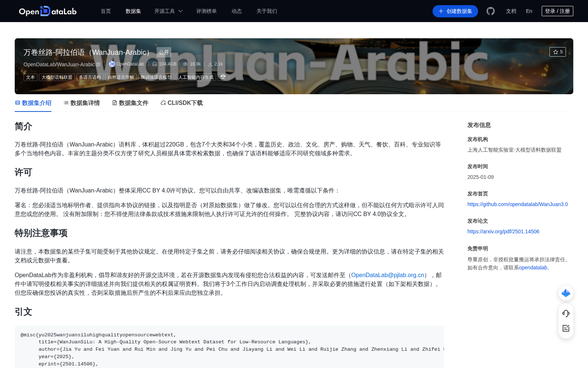Click the 登录 / 注册 button

pyautogui.click(x=557, y=11)
